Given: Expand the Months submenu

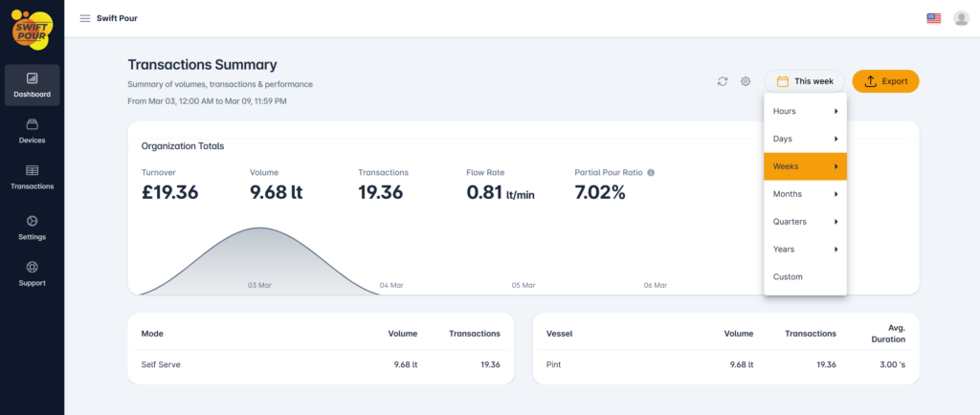Looking at the screenshot, I should [x=805, y=194].
